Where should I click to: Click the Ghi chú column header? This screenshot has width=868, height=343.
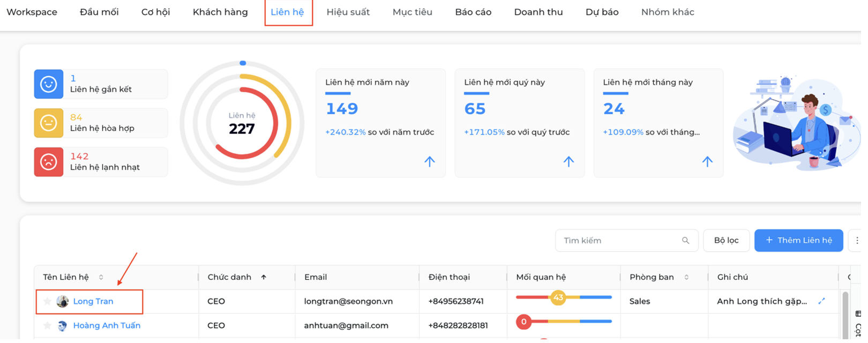(732, 277)
